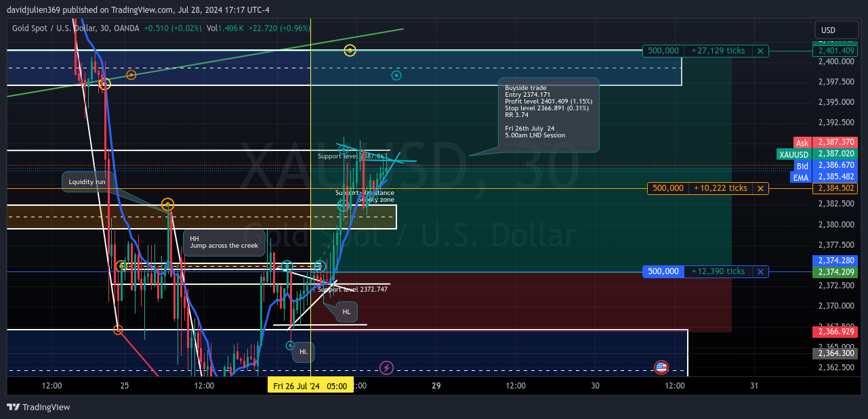Image resolution: width=868 pixels, height=419 pixels.
Task: Click the green 2,401.409 price axis label
Action: pos(835,51)
